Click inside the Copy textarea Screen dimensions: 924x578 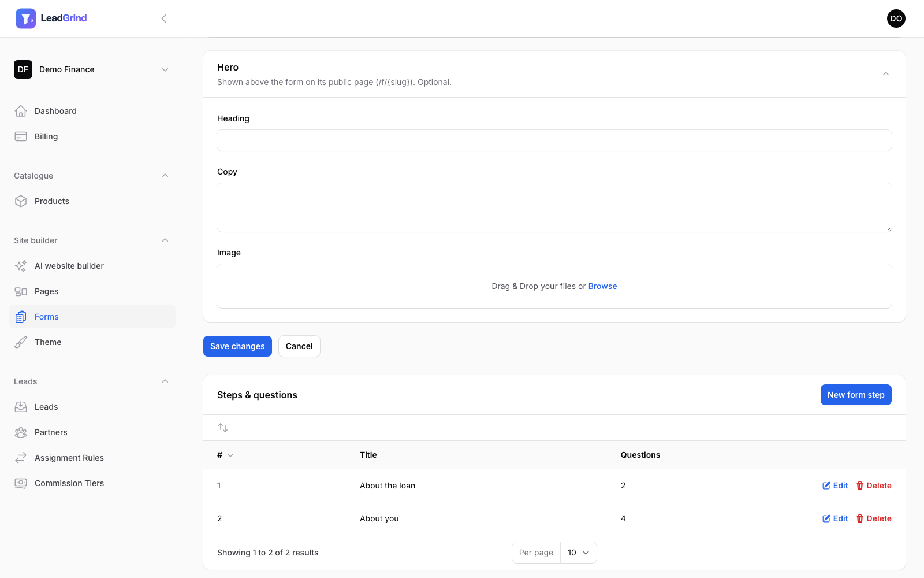pyautogui.click(x=554, y=208)
